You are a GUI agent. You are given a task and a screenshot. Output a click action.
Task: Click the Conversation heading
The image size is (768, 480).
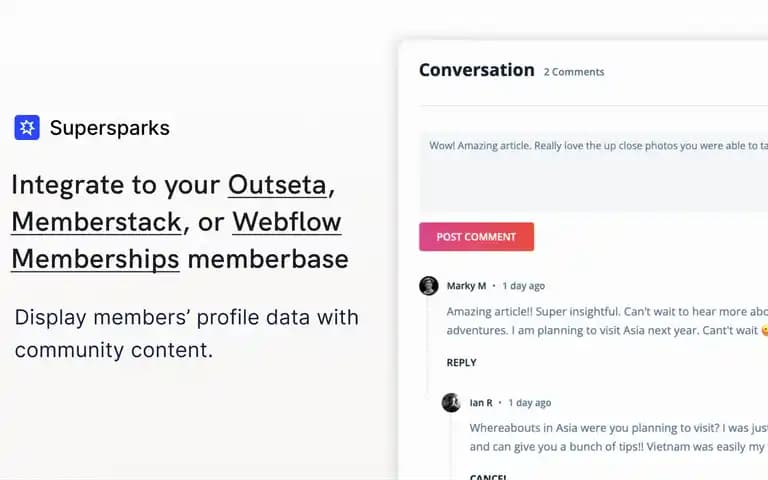pyautogui.click(x=477, y=70)
